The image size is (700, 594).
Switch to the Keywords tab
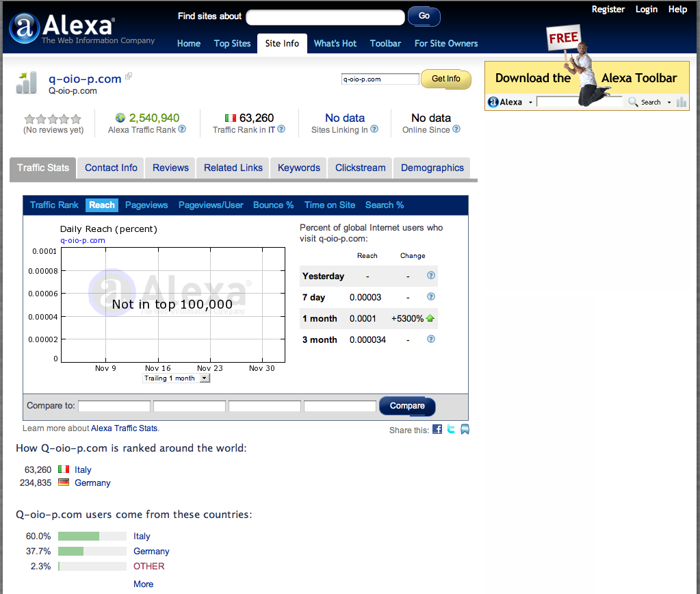[299, 168]
